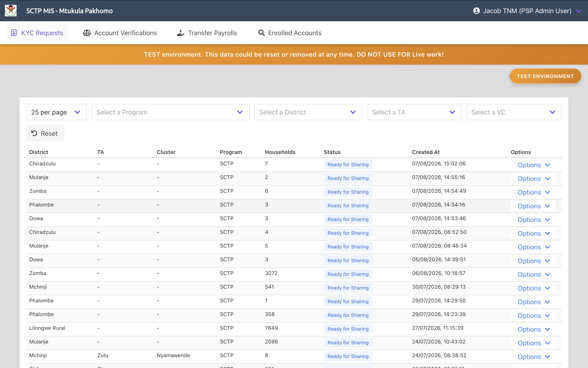Open Options for Mchinji Zulu Nyamawende row
588x368 pixels.
point(533,357)
